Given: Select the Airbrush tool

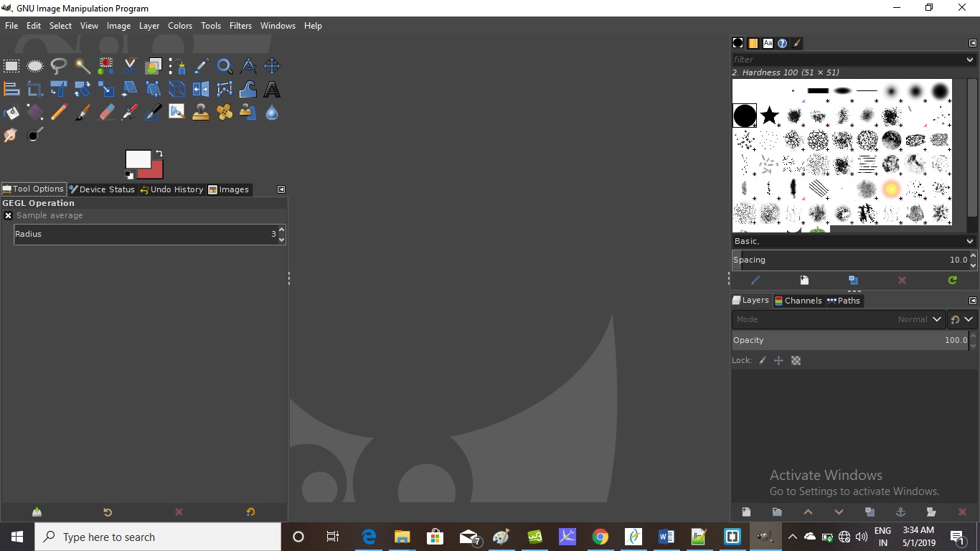Looking at the screenshot, I should pos(130,113).
